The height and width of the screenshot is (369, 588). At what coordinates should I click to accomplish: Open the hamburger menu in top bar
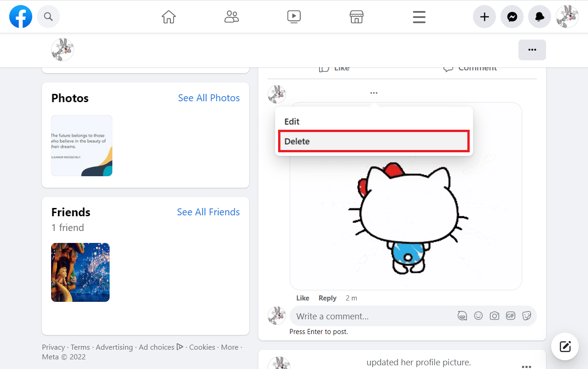419,17
